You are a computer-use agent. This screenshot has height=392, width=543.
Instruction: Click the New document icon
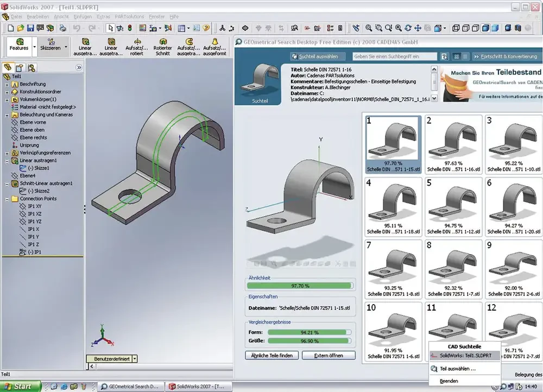[x=11, y=28]
